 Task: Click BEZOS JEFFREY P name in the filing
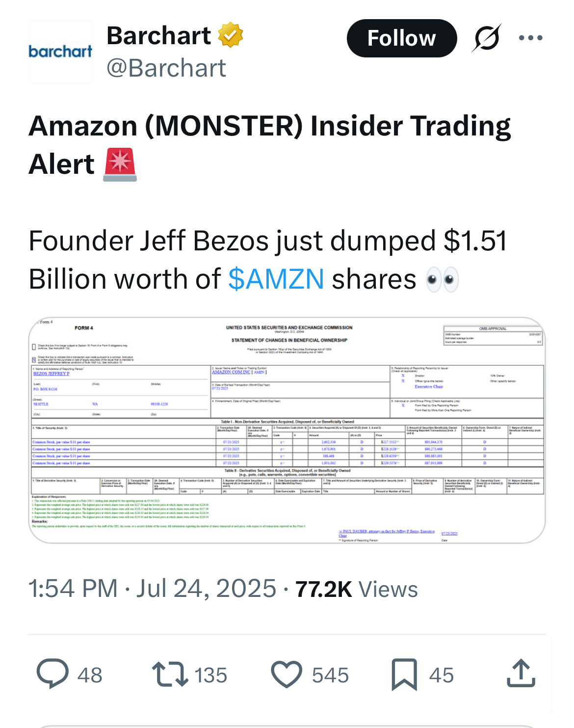[51, 374]
